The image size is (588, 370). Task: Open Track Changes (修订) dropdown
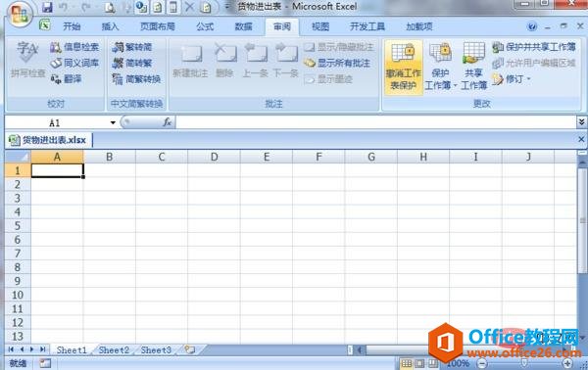coord(512,79)
